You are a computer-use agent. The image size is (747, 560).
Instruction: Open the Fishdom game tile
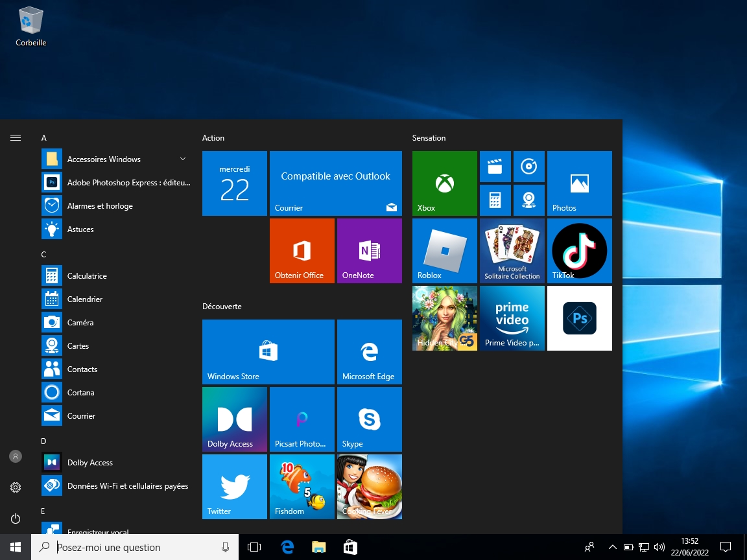[302, 487]
